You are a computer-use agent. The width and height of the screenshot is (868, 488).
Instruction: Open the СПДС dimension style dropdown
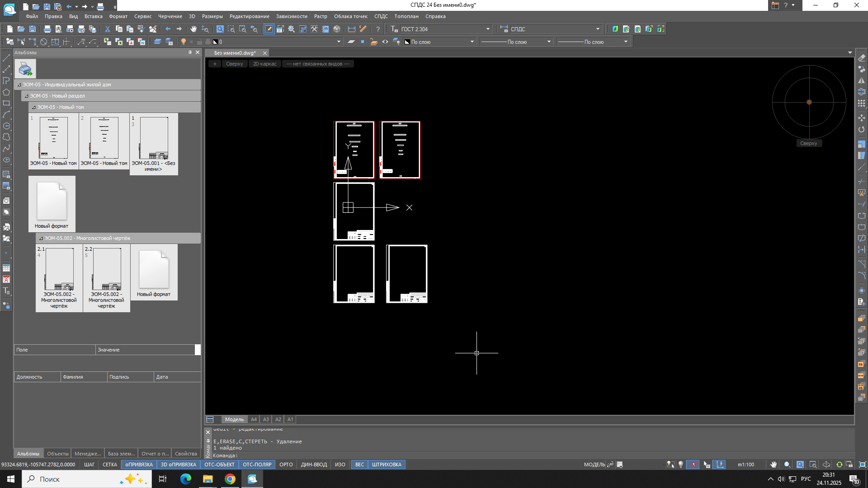pyautogui.click(x=598, y=29)
